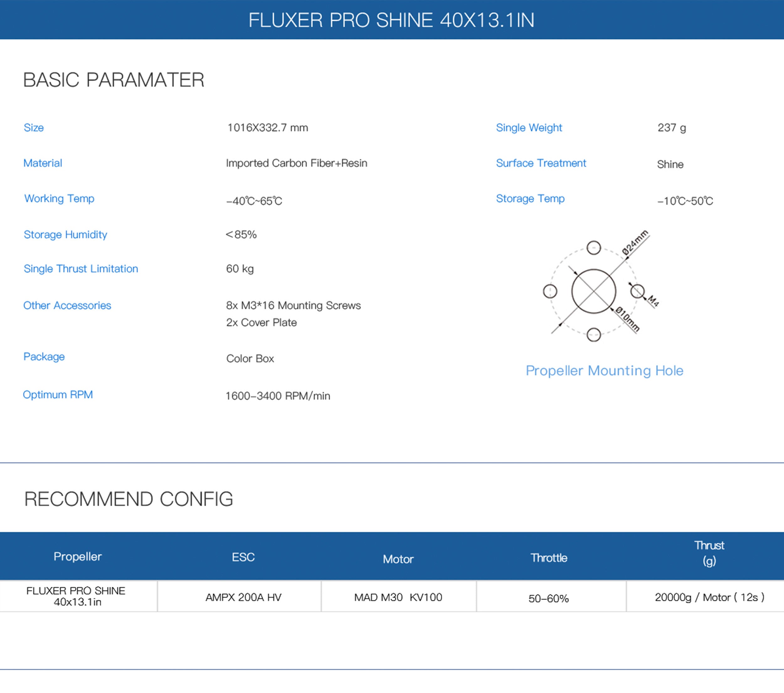Click Other Accessories label
The height and width of the screenshot is (693, 784).
coord(67,306)
